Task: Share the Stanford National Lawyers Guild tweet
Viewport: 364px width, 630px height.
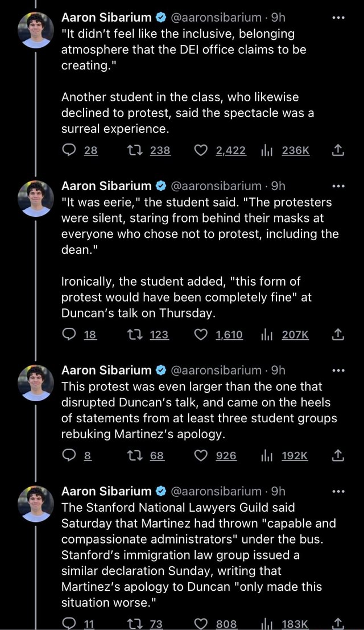Action: point(337,623)
